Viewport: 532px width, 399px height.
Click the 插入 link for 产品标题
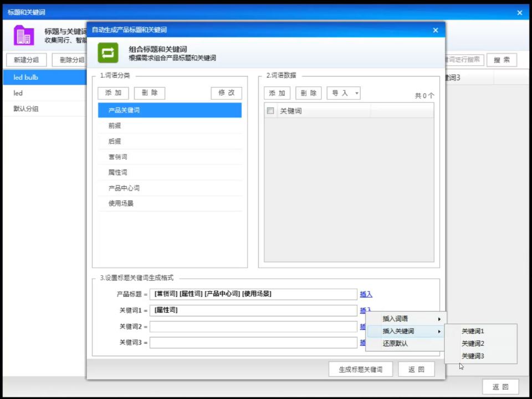coord(366,294)
